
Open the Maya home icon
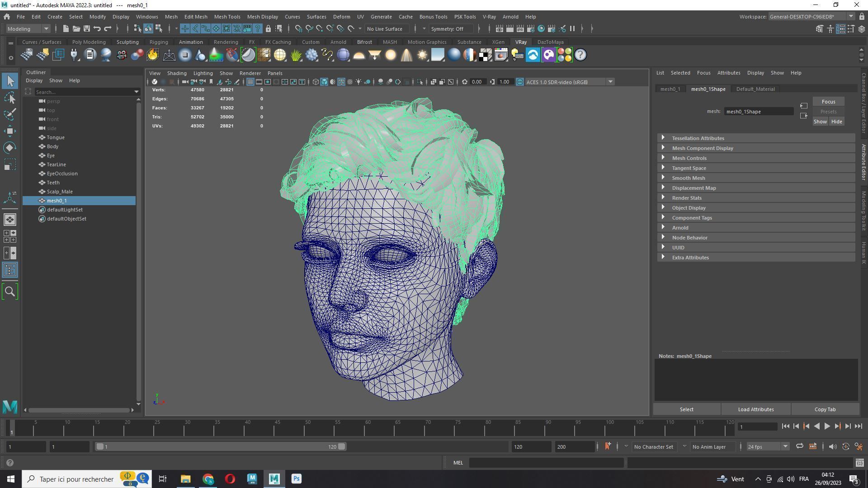pyautogui.click(x=7, y=17)
